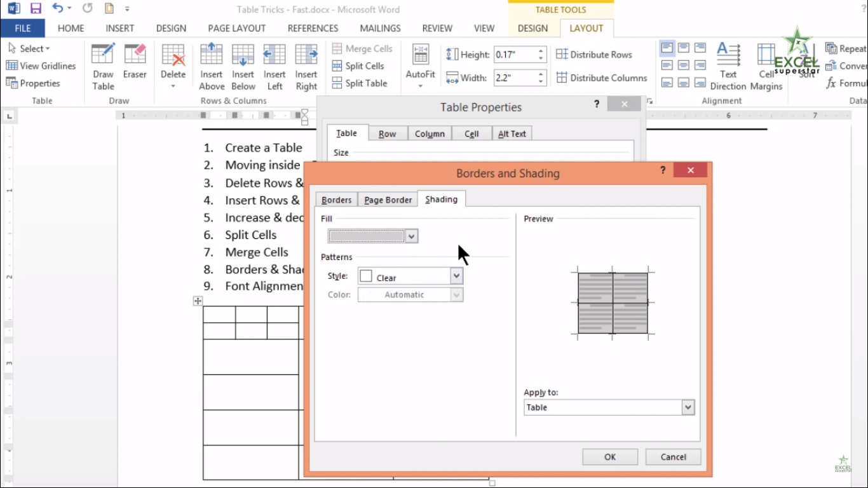Insert a row below
The image size is (868, 488).
click(243, 67)
